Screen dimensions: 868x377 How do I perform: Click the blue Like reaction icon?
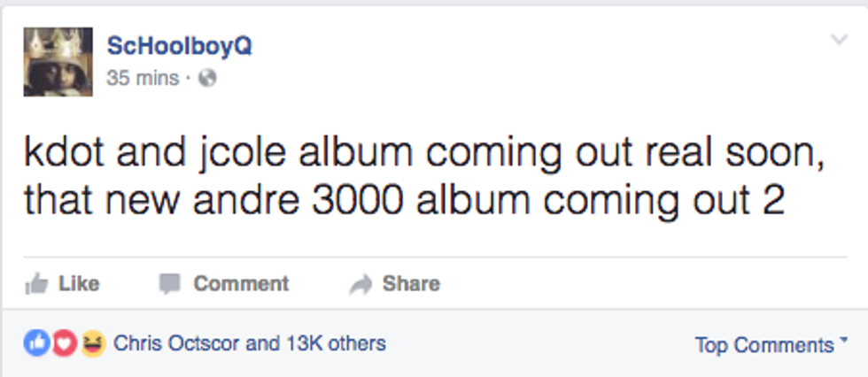tap(36, 342)
